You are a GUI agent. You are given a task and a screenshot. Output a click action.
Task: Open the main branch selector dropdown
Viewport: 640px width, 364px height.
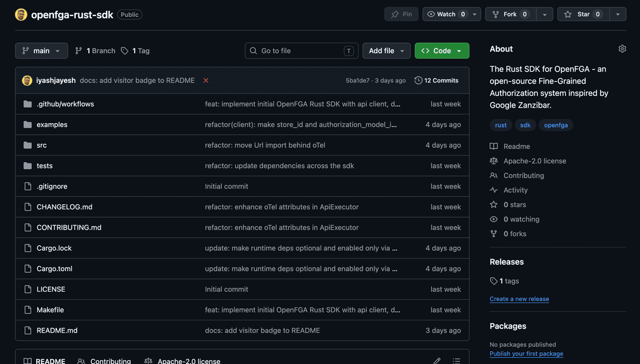click(41, 50)
